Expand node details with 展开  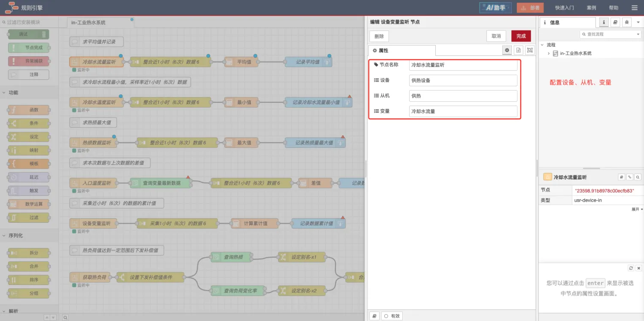pos(637,209)
